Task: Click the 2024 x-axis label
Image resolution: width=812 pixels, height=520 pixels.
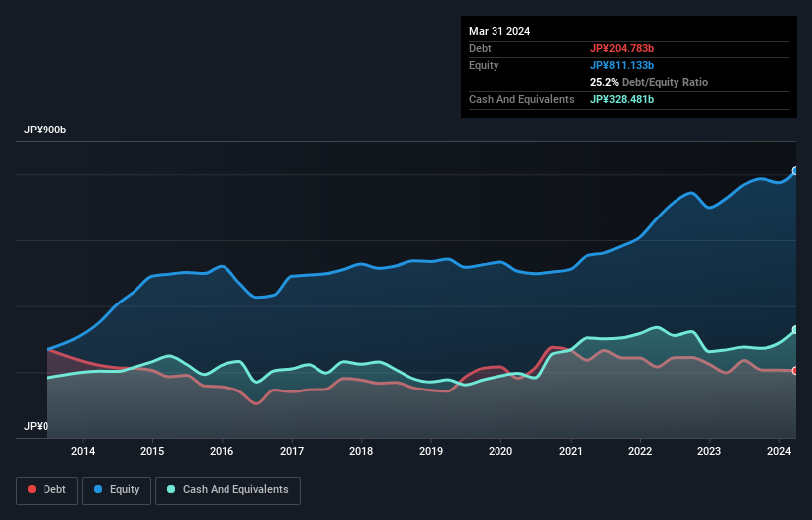Action: click(779, 451)
